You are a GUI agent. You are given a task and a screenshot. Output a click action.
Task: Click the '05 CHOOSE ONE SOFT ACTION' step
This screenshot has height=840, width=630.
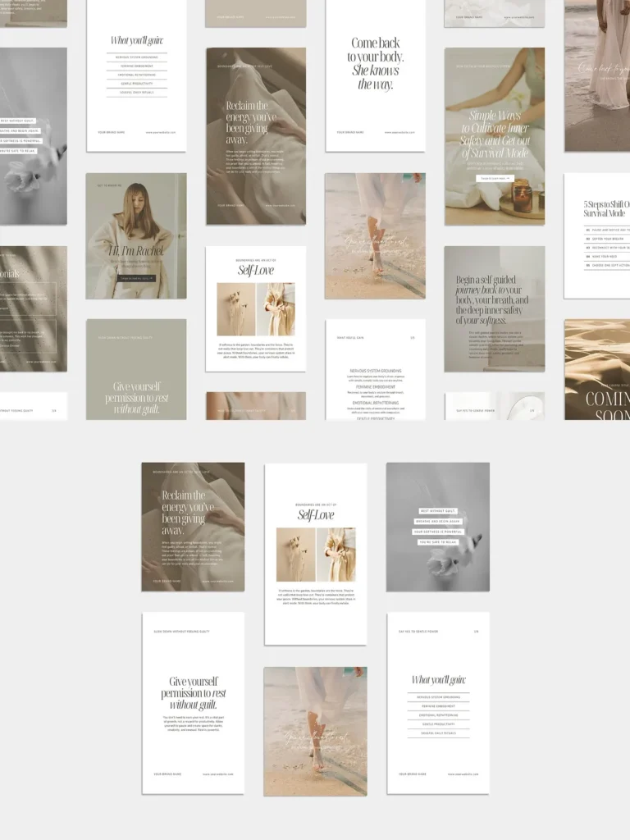608,265
